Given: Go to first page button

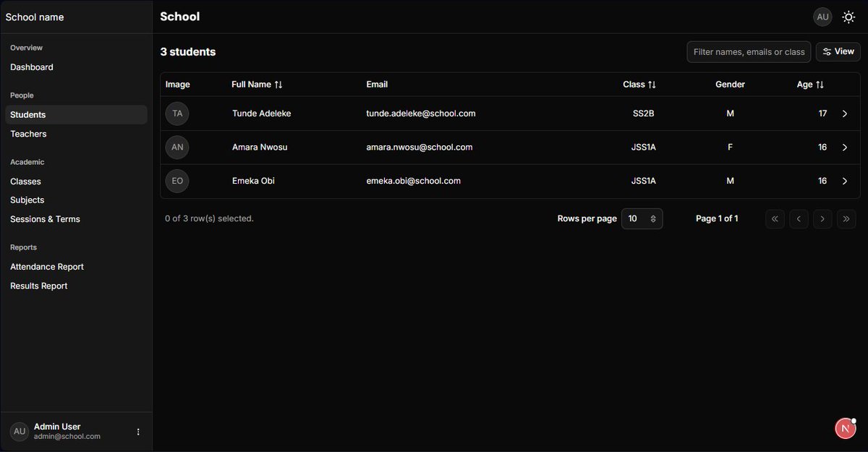Looking at the screenshot, I should coord(775,218).
